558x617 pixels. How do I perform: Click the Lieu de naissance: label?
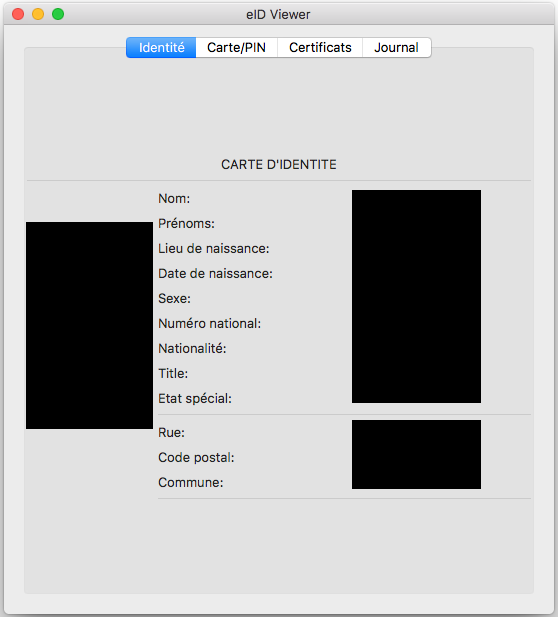point(214,249)
